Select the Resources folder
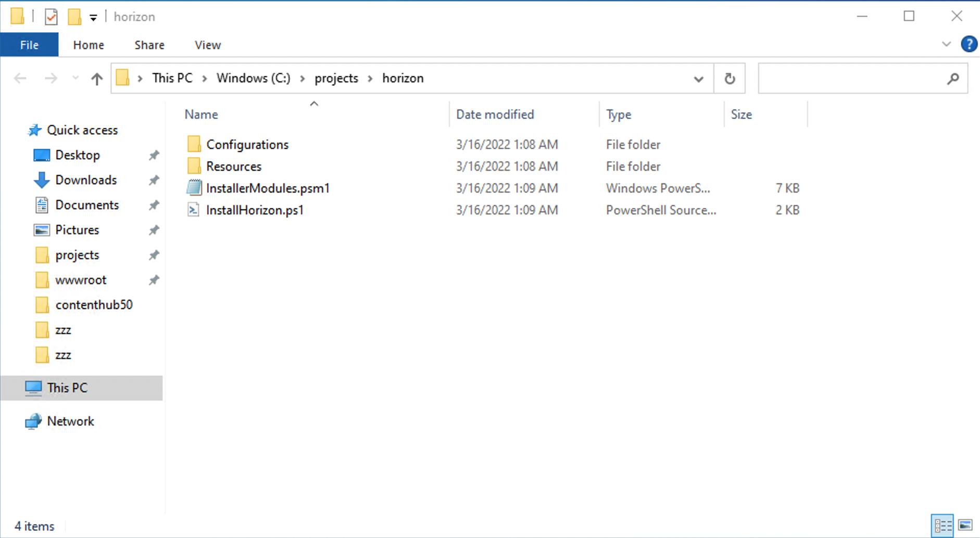 (x=234, y=166)
